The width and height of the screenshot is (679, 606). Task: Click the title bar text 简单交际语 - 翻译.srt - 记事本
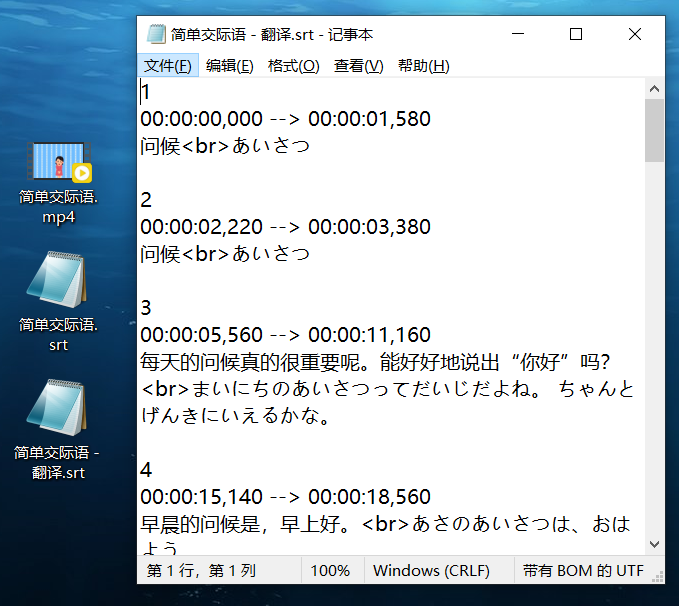tap(272, 34)
